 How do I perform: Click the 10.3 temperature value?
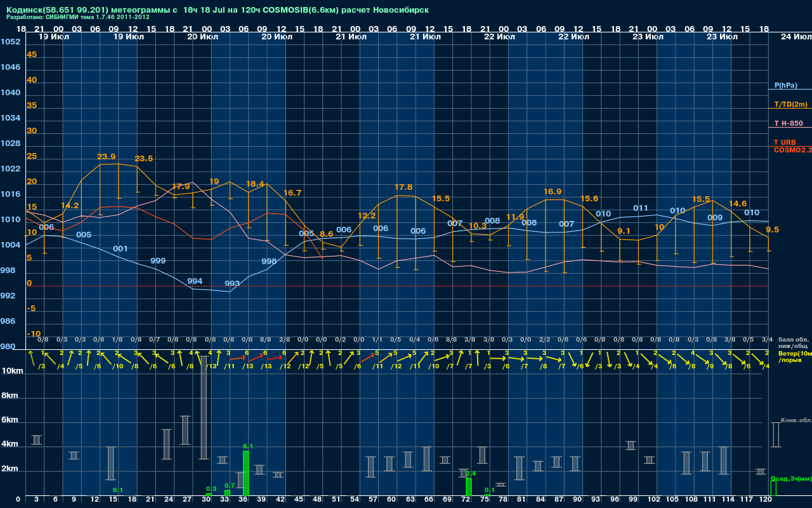tap(478, 226)
